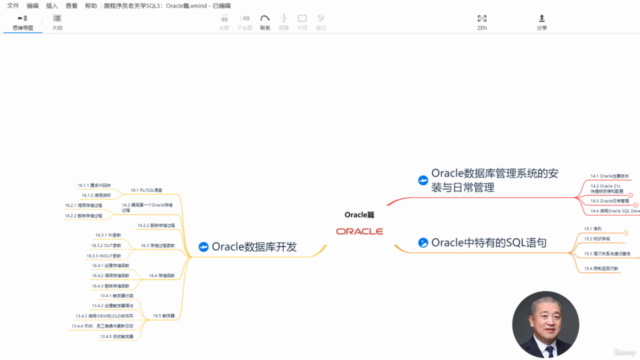Screen dimensions: 640x360
Task: Select subtopic 14.2 Oracle 21c
Action: click(607, 189)
